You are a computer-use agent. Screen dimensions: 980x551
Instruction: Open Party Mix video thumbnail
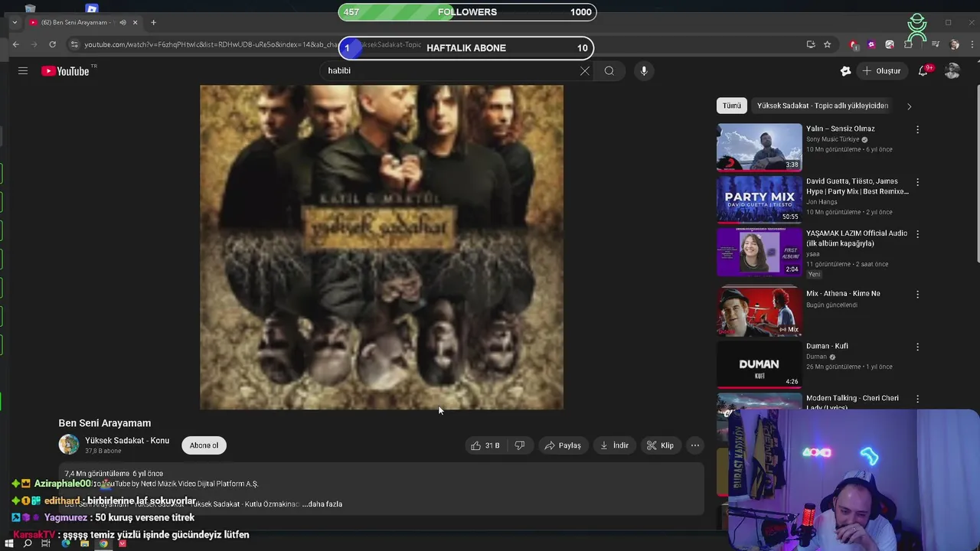(759, 199)
